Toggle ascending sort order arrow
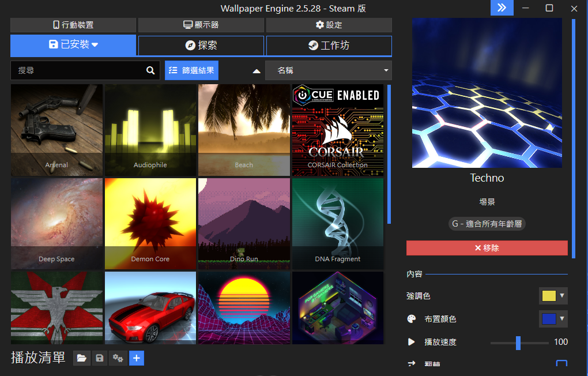588x376 pixels. [257, 71]
